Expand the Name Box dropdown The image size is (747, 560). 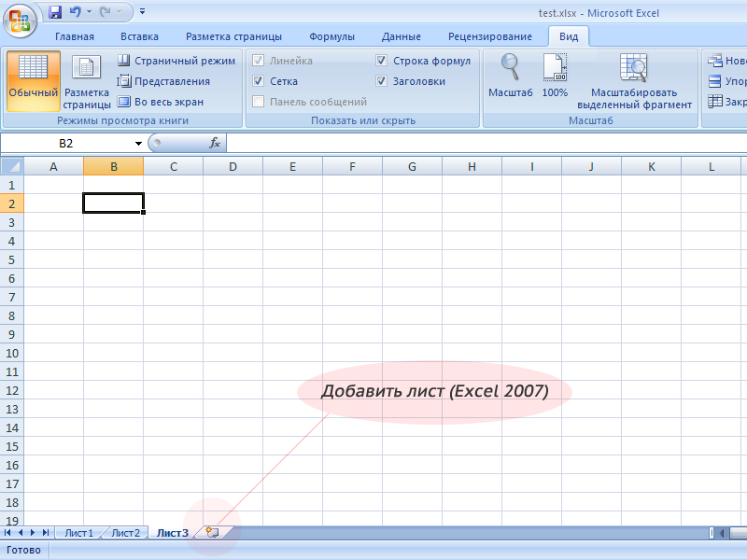138,144
